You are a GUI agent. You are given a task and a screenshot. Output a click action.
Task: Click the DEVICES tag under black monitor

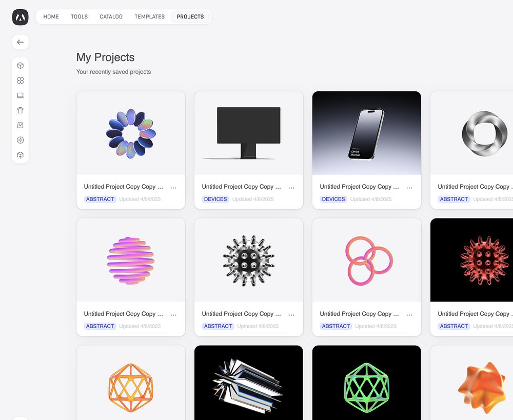215,199
